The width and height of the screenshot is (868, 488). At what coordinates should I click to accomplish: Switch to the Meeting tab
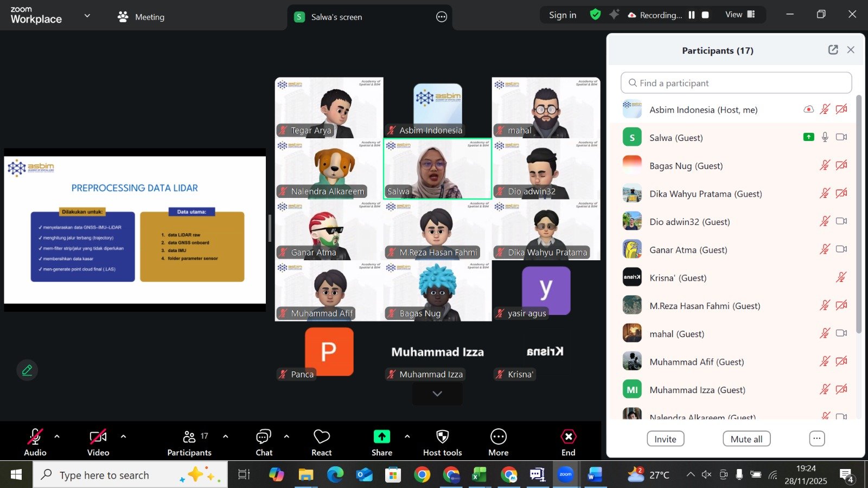coord(141,17)
